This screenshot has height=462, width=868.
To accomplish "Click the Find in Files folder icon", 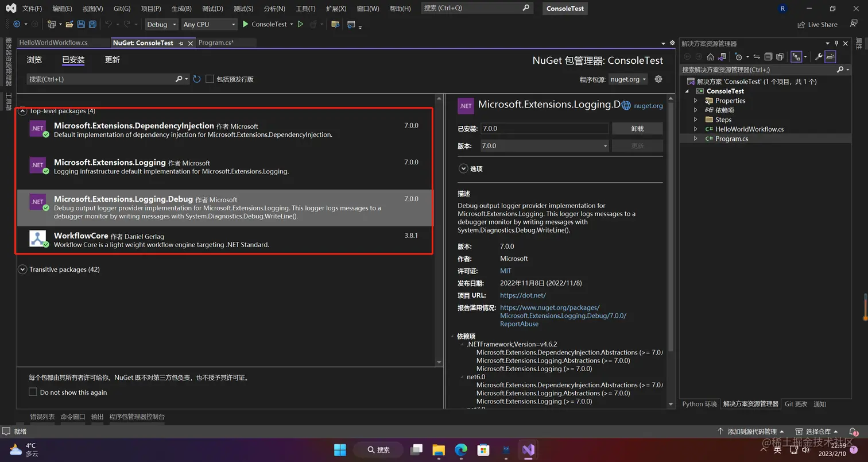I will click(335, 24).
